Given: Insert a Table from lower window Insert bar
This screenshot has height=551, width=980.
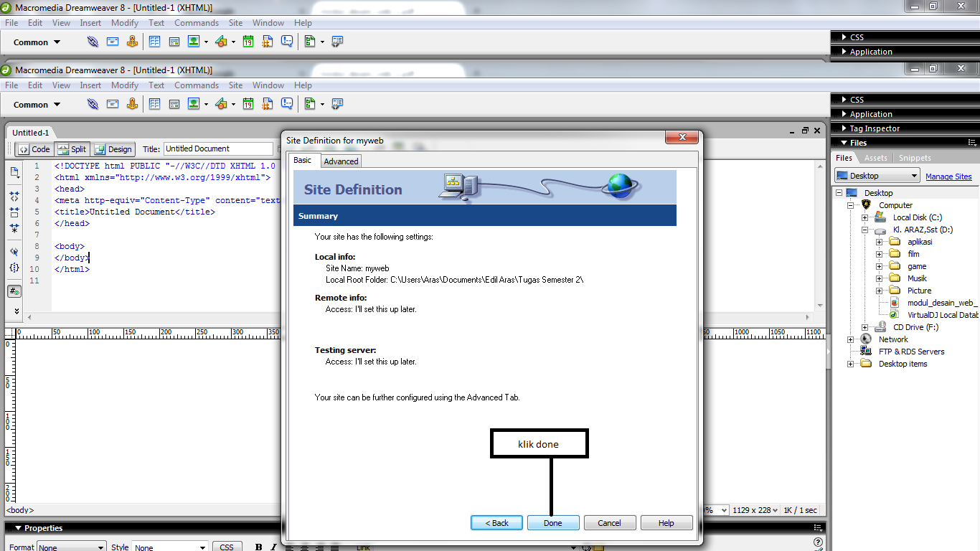Looking at the screenshot, I should coord(154,104).
